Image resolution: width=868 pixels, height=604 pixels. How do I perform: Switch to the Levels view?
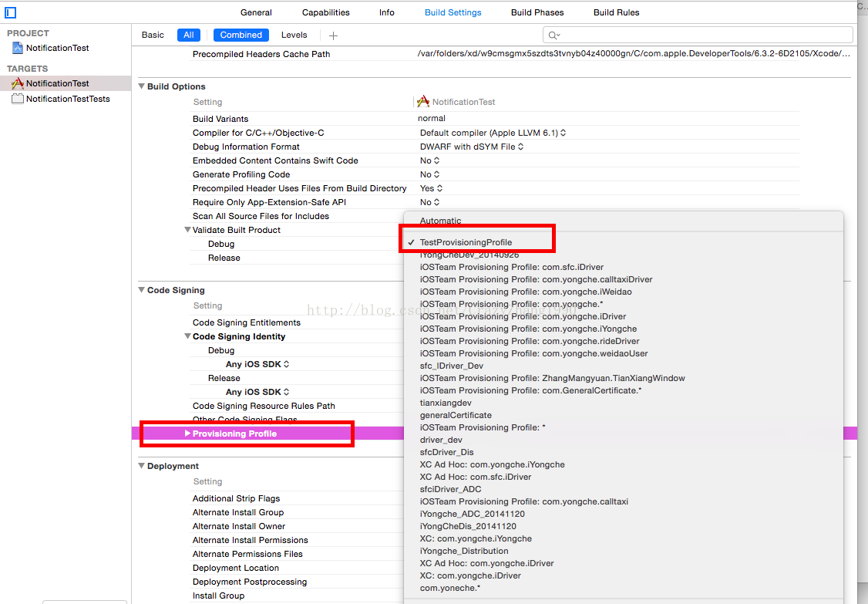pos(294,35)
